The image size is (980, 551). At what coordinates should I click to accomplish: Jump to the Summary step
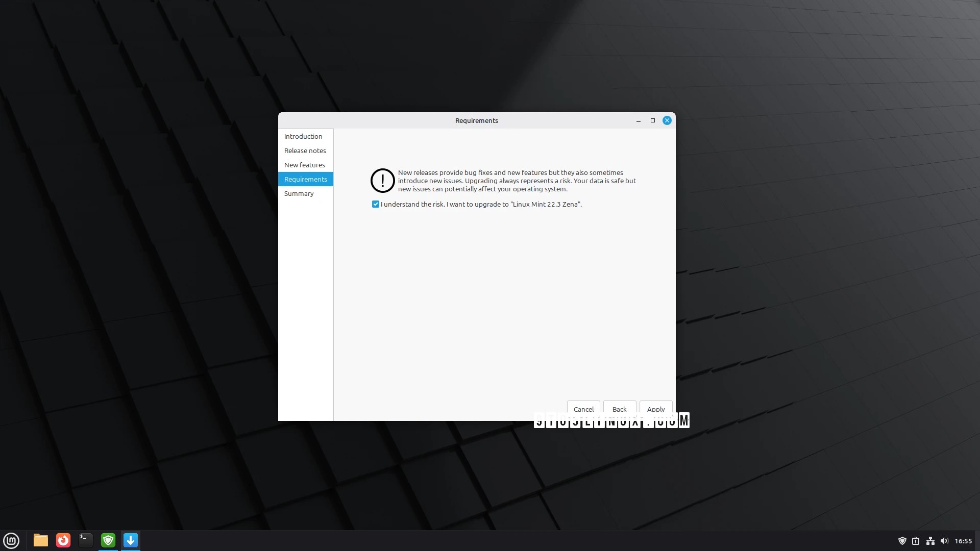[299, 193]
